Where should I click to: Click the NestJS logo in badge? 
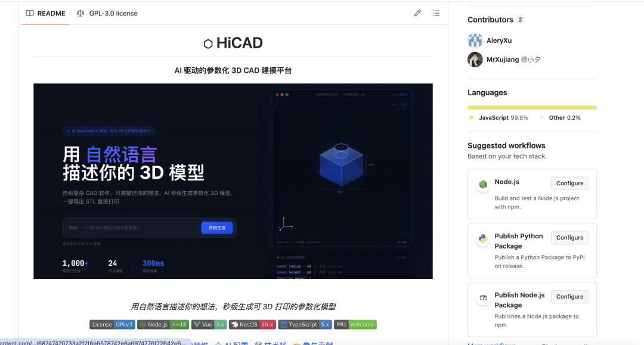(234, 325)
